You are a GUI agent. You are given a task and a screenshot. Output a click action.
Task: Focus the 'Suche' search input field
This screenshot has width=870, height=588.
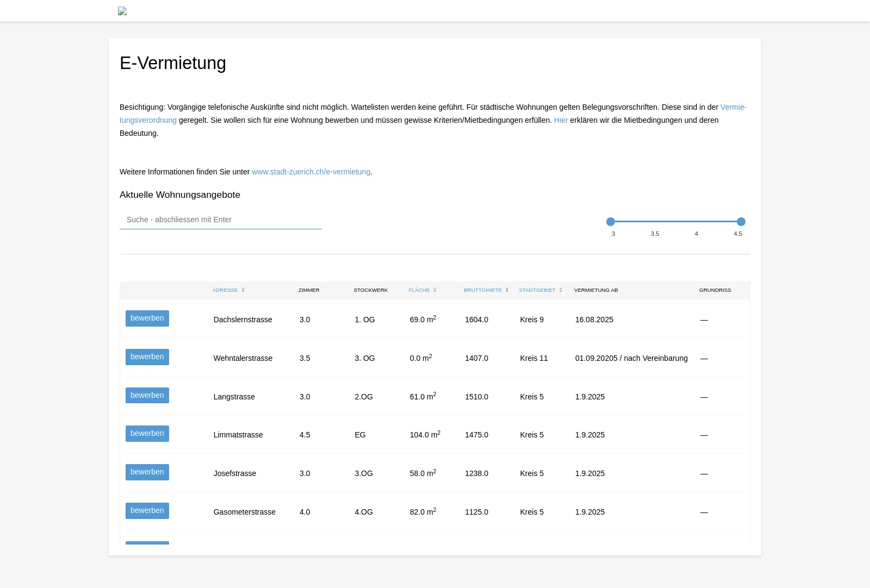221,220
